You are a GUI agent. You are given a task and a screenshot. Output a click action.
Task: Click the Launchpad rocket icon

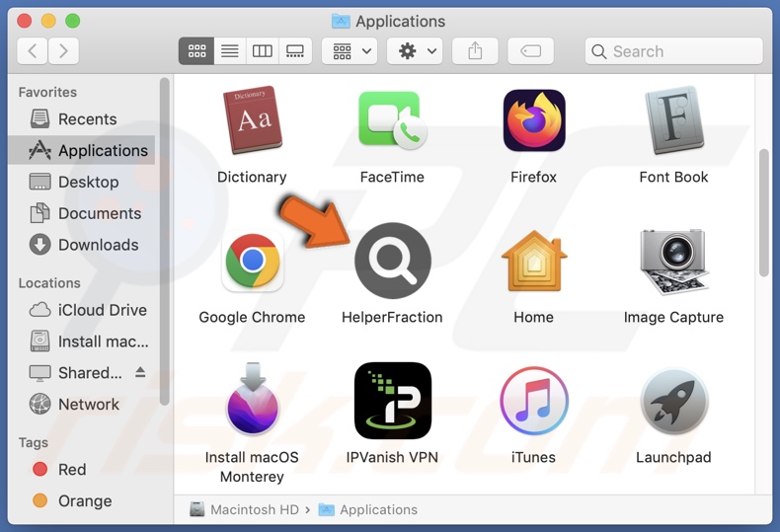[674, 401]
